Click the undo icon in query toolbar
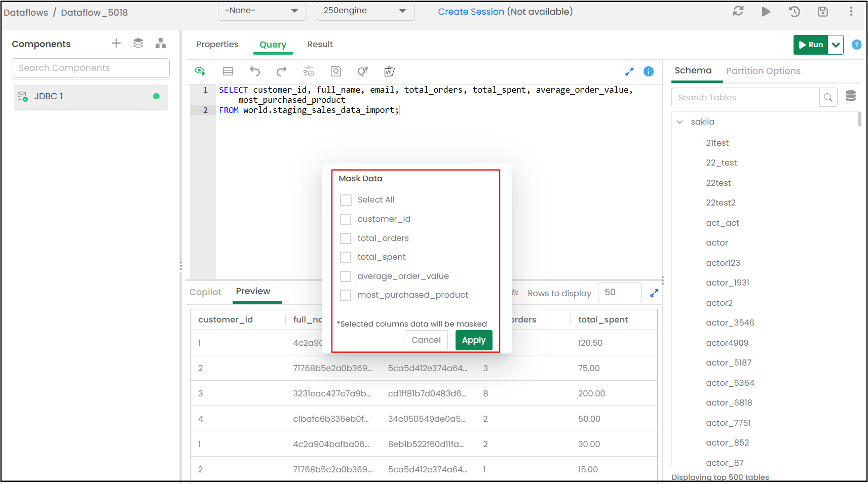This screenshot has height=484, width=868. [255, 71]
